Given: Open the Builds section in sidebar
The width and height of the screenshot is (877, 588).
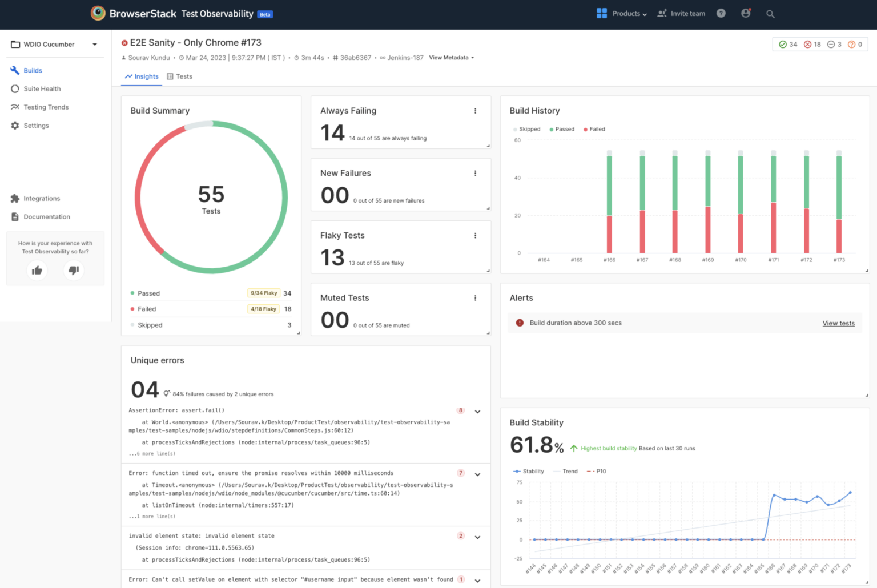Looking at the screenshot, I should tap(33, 70).
